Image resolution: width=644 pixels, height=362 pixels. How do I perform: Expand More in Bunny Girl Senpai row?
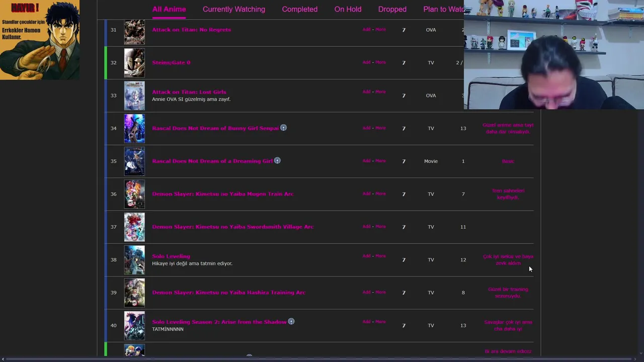(x=380, y=128)
